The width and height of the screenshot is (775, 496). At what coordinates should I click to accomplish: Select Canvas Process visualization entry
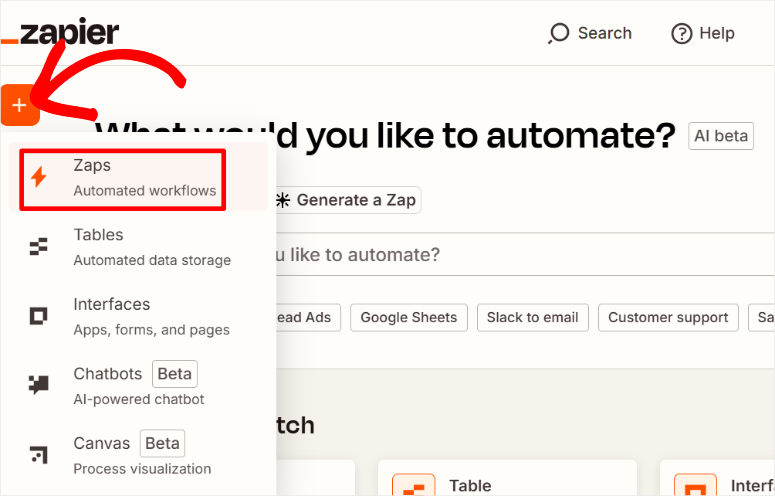point(138,455)
